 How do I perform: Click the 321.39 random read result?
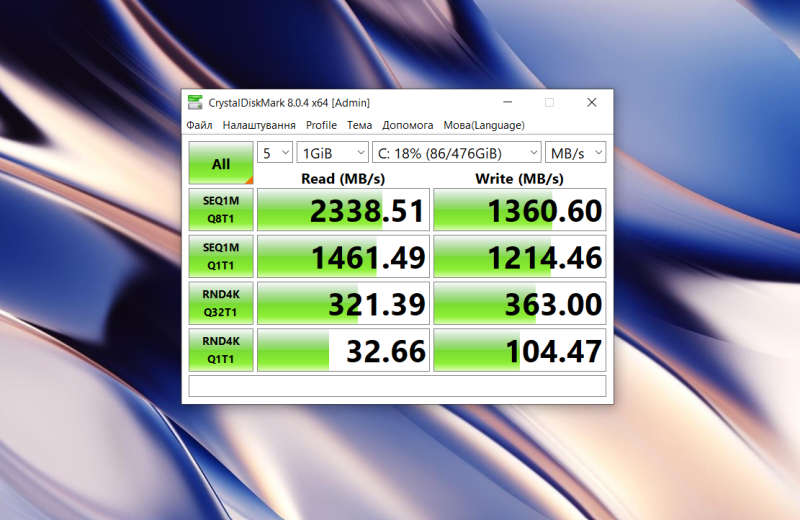pos(343,303)
